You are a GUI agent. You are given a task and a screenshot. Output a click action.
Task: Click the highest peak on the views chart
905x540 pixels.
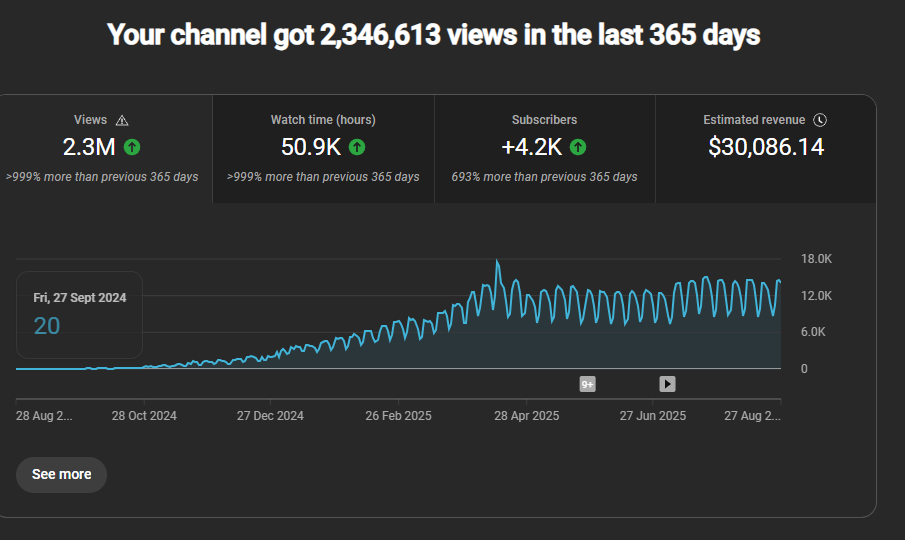coord(497,262)
